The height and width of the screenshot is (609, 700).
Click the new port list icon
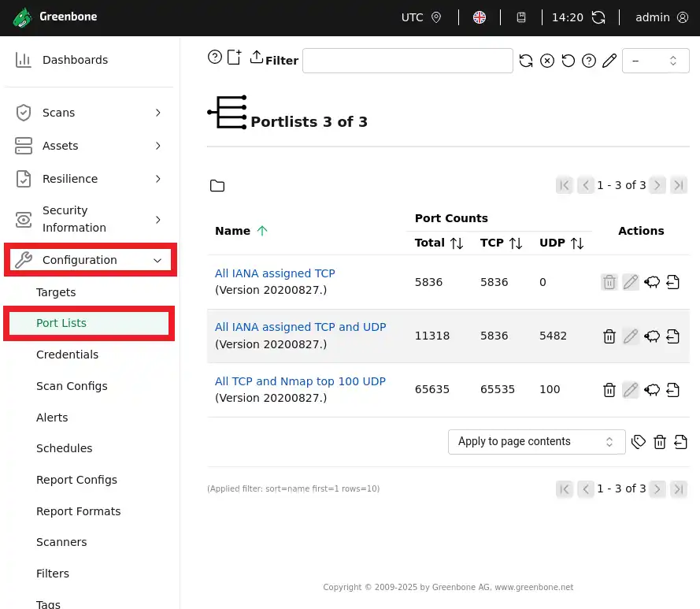coord(234,58)
